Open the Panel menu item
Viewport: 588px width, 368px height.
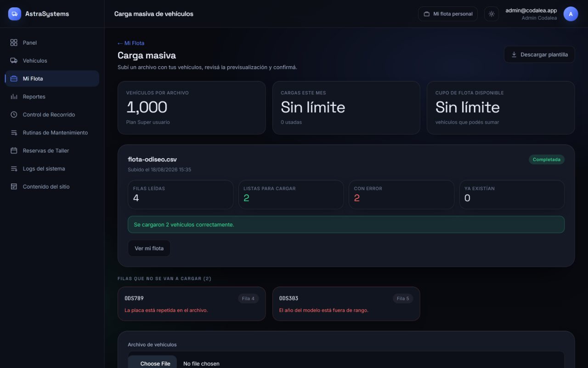pyautogui.click(x=52, y=43)
